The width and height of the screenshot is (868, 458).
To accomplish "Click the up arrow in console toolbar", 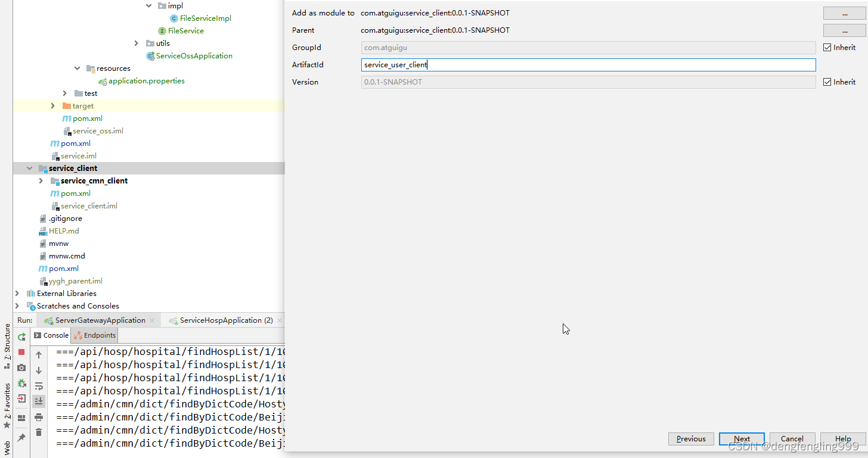I will 39,355.
